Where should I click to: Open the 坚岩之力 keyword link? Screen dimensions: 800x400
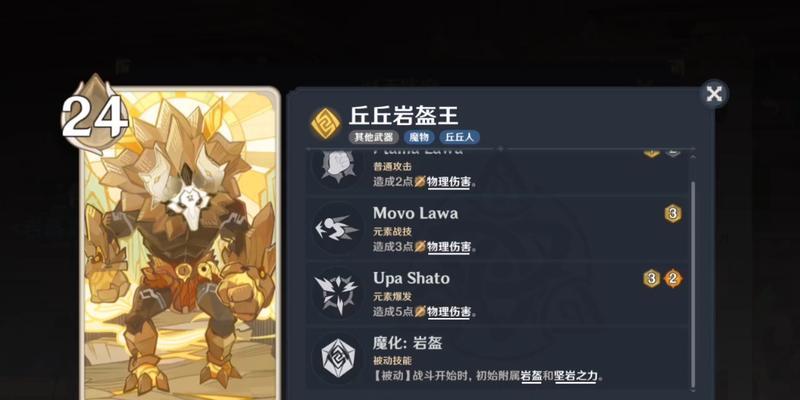(576, 377)
